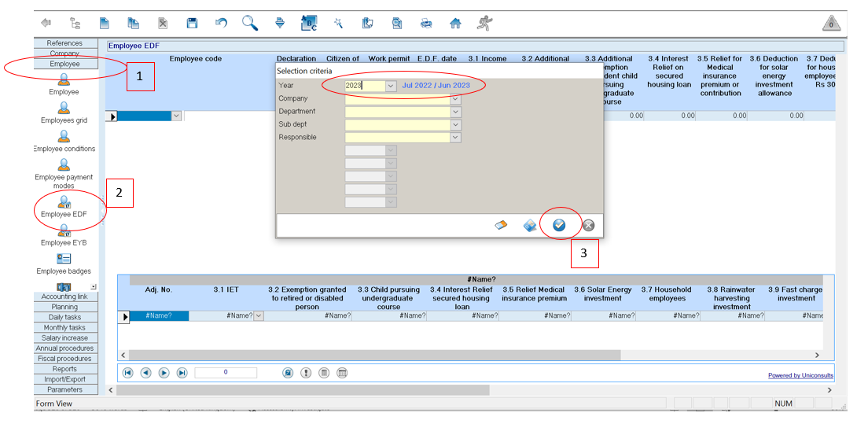The image size is (868, 424).
Task: Click the Save floppy disk toolbar icon
Action: coord(192,24)
